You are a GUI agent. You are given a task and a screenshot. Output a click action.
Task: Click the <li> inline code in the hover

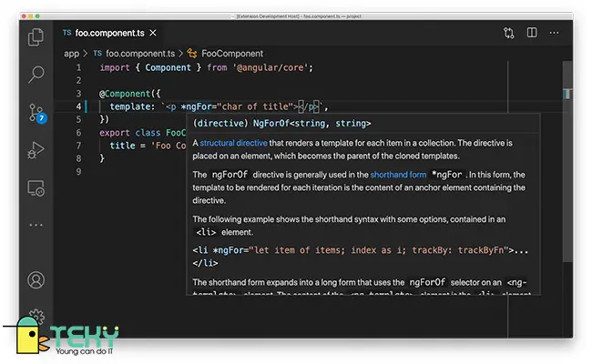pyautogui.click(x=206, y=232)
